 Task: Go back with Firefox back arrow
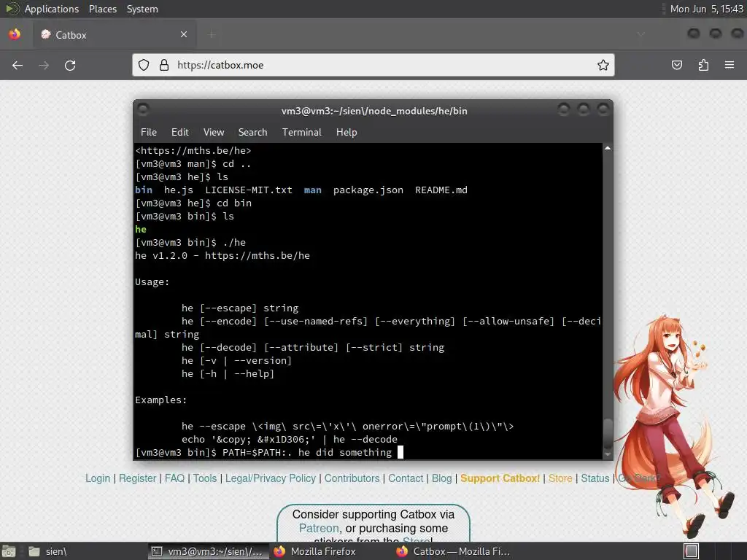pyautogui.click(x=18, y=65)
